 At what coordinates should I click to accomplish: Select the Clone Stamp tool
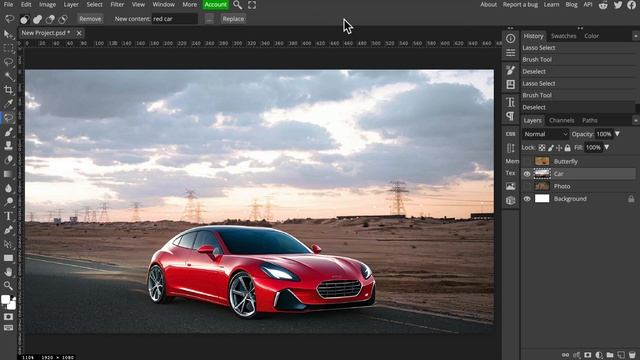click(x=8, y=146)
